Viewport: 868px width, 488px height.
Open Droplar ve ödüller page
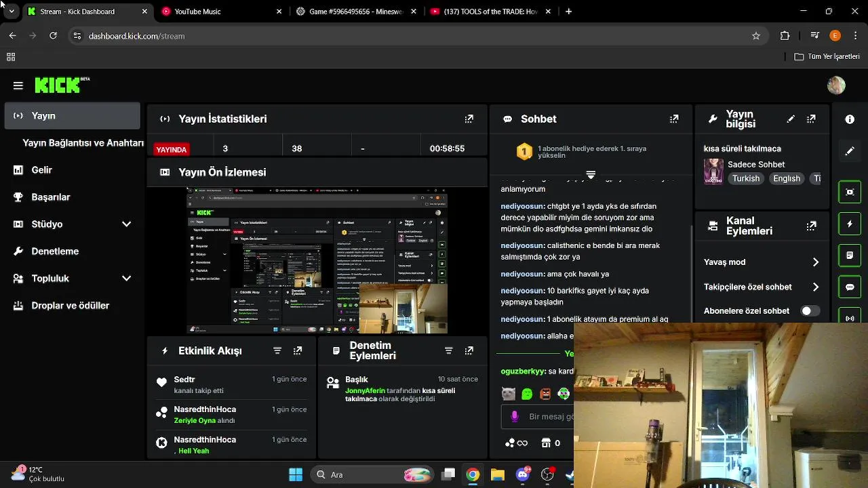[x=72, y=306]
